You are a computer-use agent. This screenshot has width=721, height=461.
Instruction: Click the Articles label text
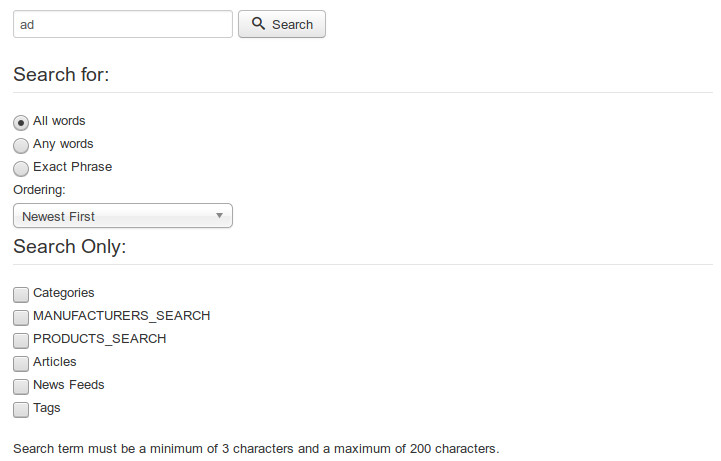(55, 362)
